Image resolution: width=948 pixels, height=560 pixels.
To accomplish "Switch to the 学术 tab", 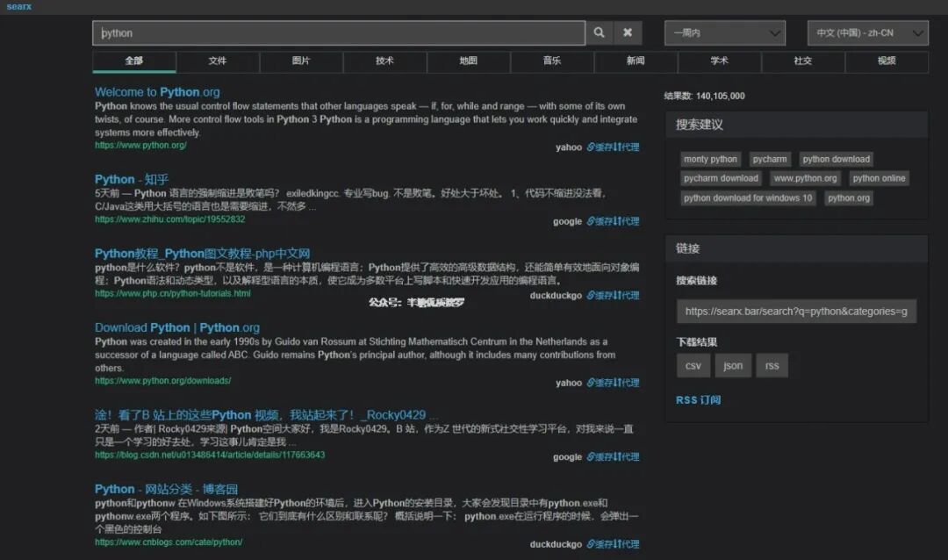I will (720, 61).
